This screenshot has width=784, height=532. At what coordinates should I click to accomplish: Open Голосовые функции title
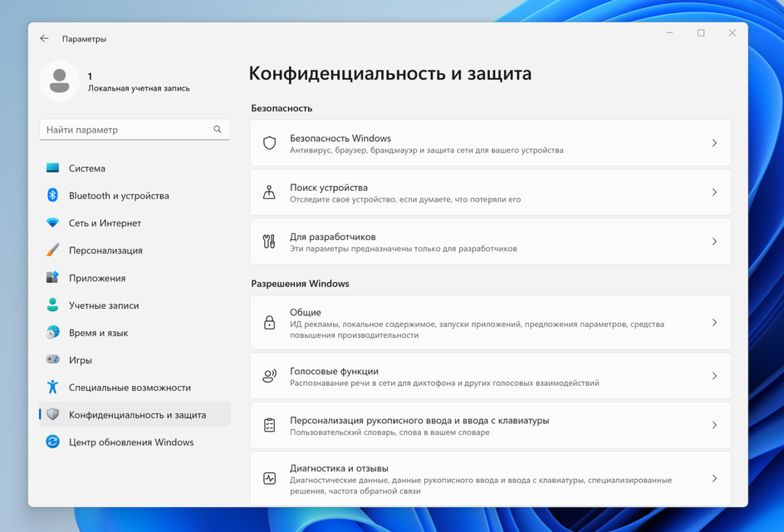334,371
